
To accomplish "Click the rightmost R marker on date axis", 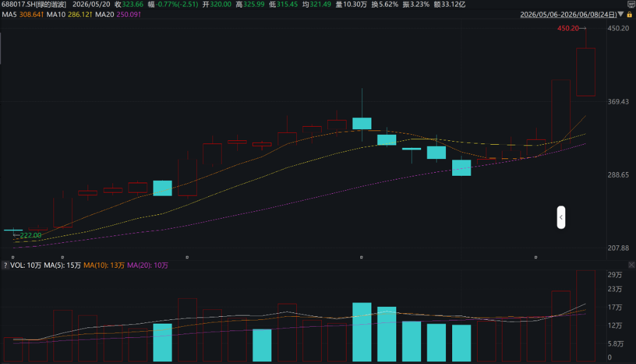I will pyautogui.click(x=536, y=258).
